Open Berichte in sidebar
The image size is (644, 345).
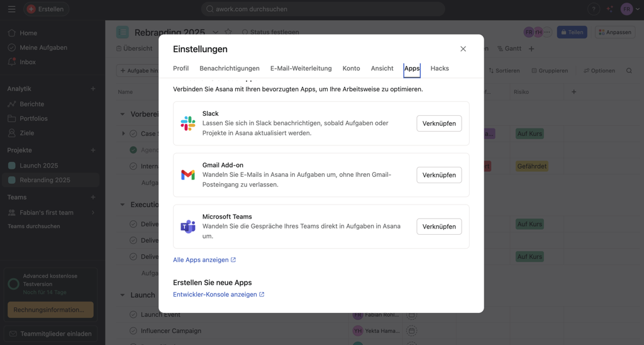(31, 104)
